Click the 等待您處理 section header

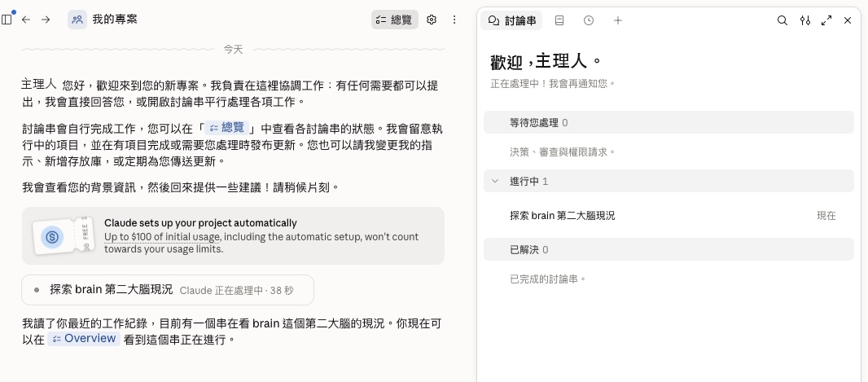coord(669,122)
